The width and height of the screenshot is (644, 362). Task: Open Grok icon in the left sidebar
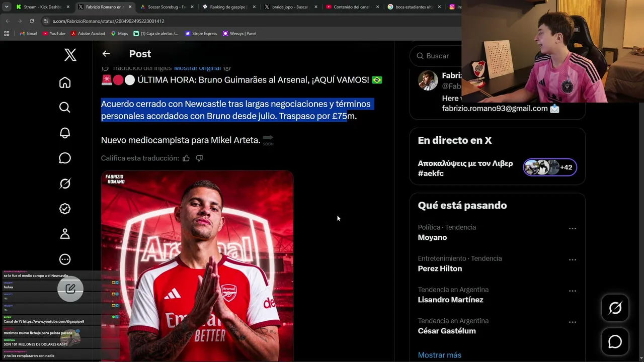65,184
